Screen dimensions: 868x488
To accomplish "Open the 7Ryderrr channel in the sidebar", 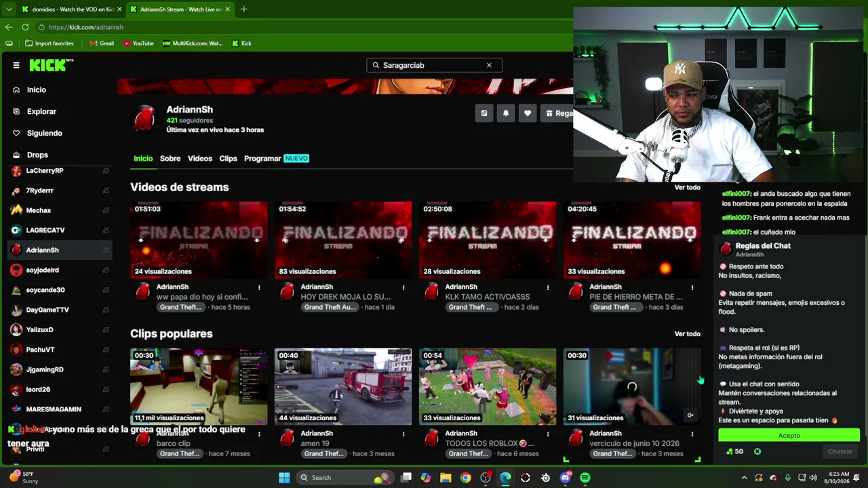I will point(60,190).
